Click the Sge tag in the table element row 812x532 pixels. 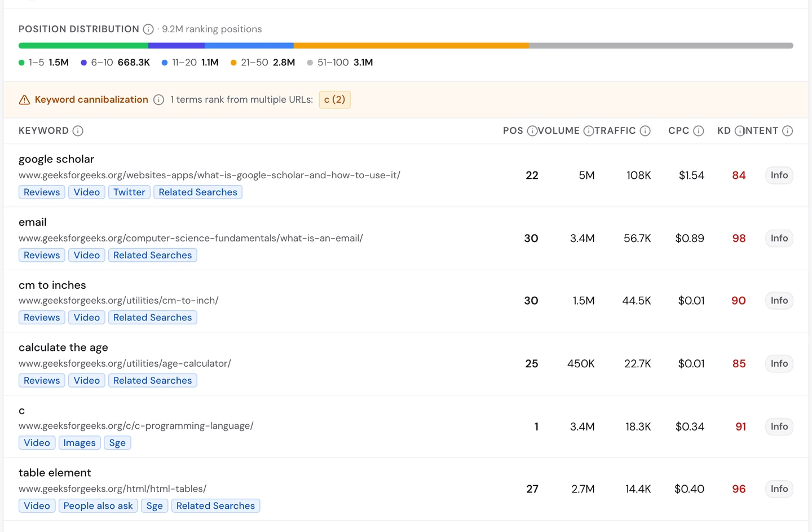tap(155, 506)
